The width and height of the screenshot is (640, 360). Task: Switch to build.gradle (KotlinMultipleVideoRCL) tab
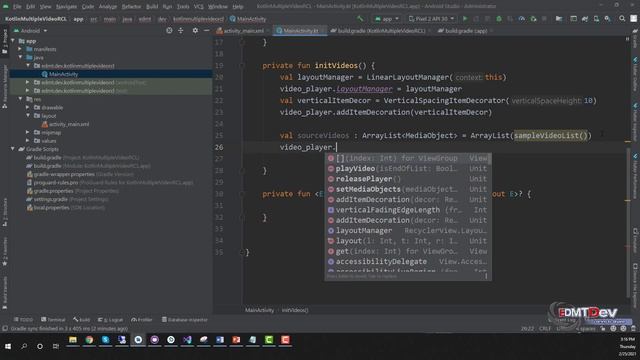(x=380, y=31)
